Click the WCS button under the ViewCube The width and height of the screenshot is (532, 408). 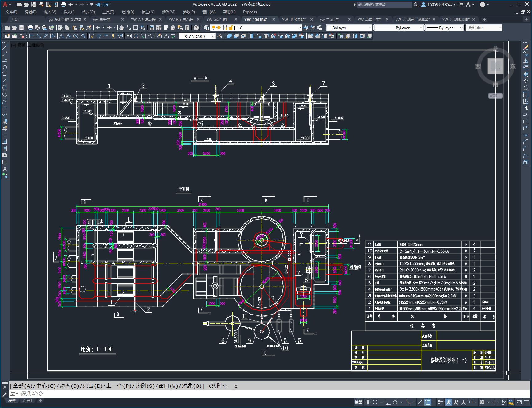[495, 96]
